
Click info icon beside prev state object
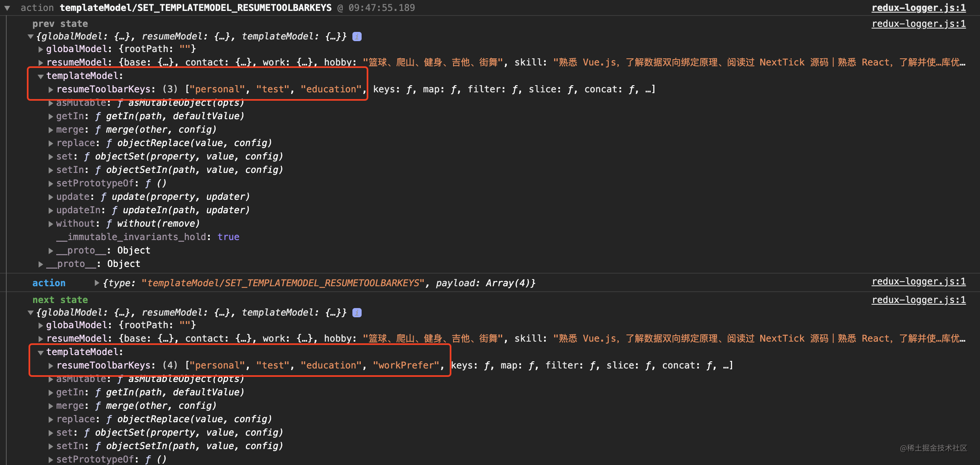[357, 37]
